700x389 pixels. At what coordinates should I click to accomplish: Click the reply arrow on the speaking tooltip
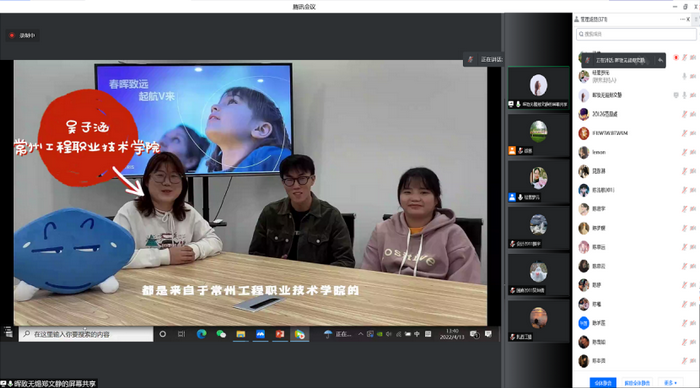click(x=660, y=60)
